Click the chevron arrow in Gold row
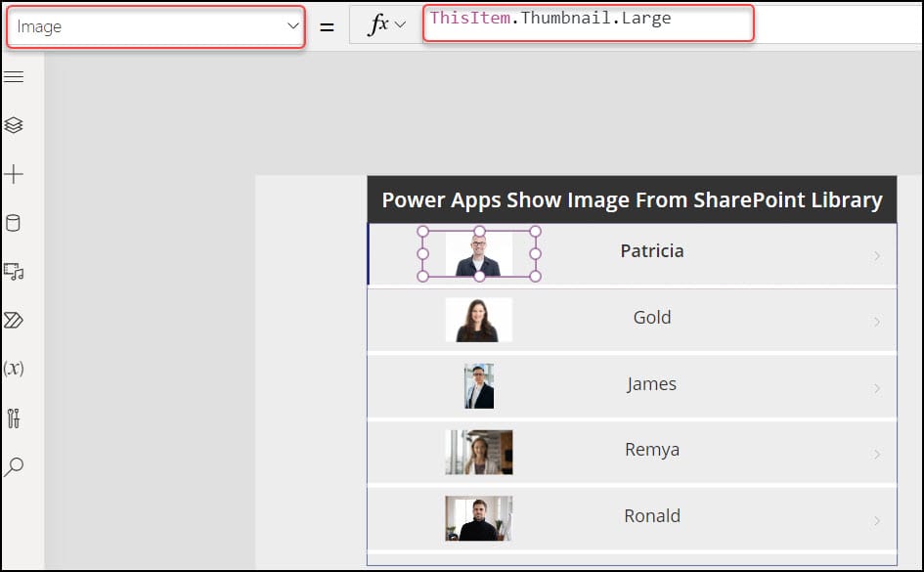The width and height of the screenshot is (924, 572). coord(877,322)
